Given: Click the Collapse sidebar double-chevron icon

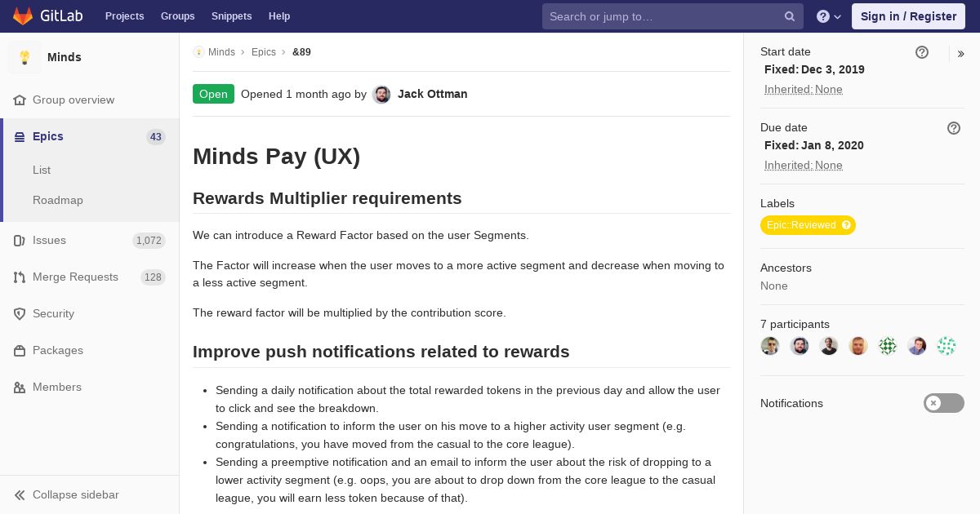Looking at the screenshot, I should (x=20, y=495).
